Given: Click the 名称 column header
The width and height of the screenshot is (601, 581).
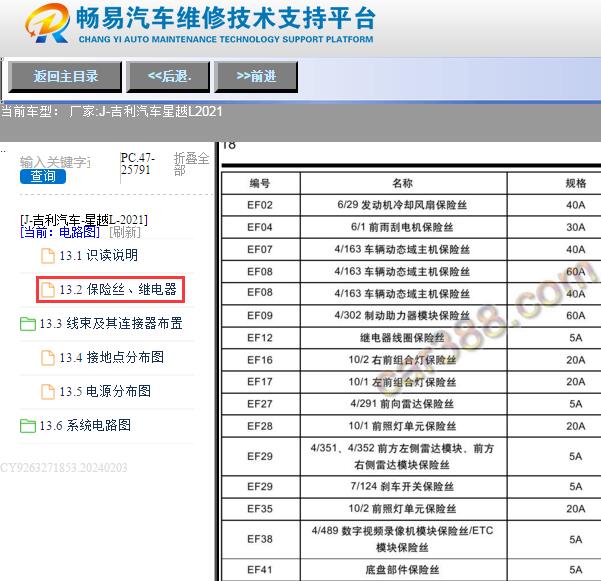Looking at the screenshot, I should [x=403, y=183].
